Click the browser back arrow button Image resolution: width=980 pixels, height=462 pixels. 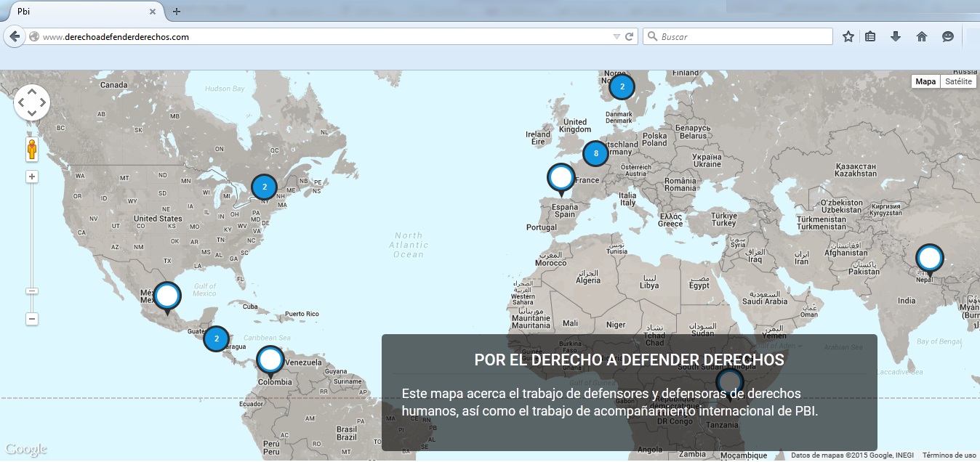point(15,36)
